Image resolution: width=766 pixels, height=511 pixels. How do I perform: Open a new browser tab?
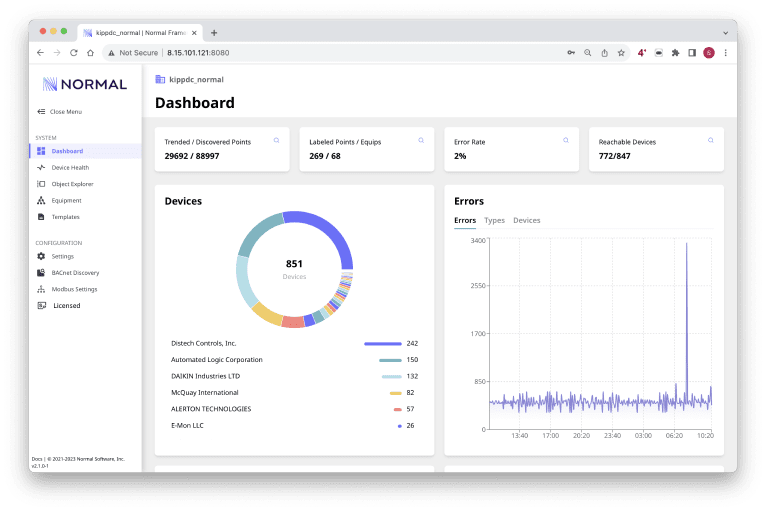tap(214, 33)
